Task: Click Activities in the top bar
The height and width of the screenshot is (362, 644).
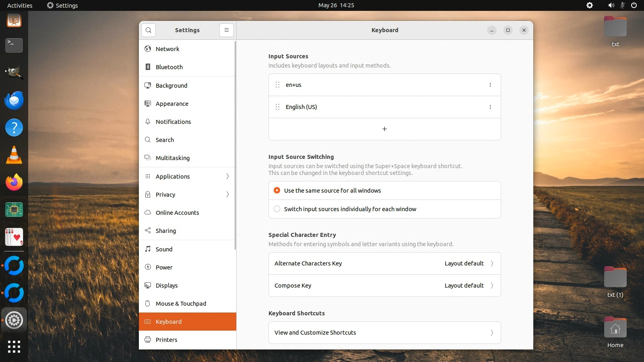Action: pyautogui.click(x=20, y=5)
